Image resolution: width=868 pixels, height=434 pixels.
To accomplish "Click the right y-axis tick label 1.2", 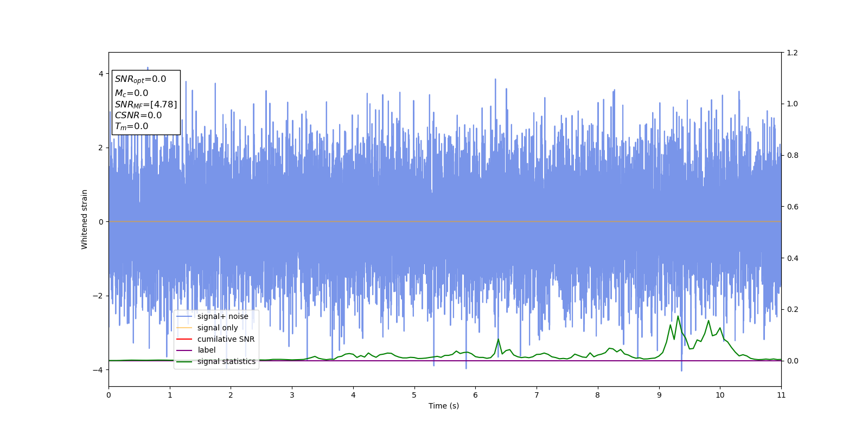I will click(792, 53).
